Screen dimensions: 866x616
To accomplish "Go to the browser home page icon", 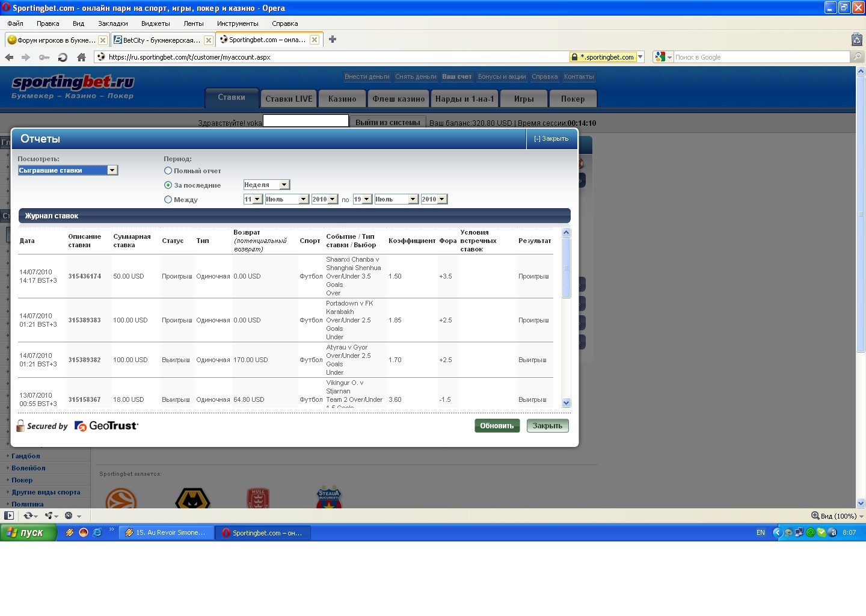I will click(81, 57).
